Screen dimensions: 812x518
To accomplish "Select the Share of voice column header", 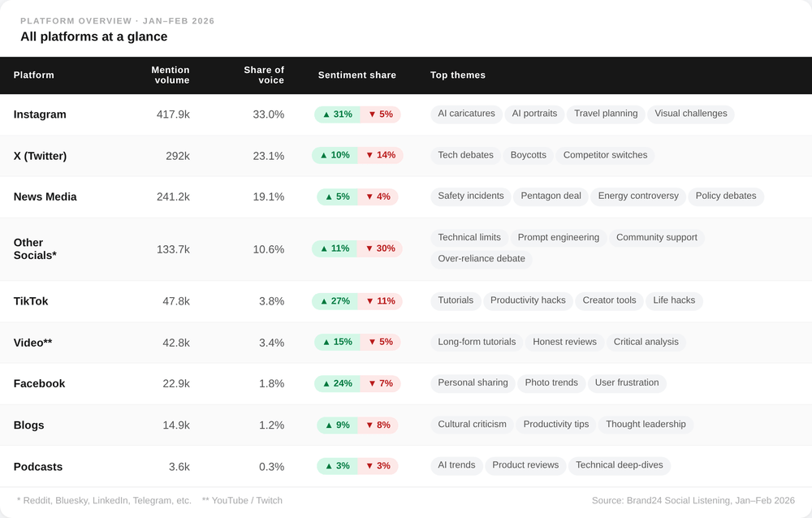I will [264, 75].
